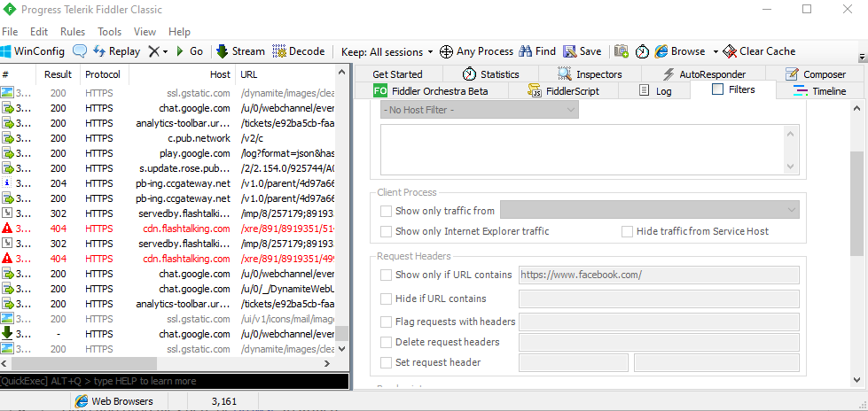Launch Browse with the IE icon

pos(680,51)
